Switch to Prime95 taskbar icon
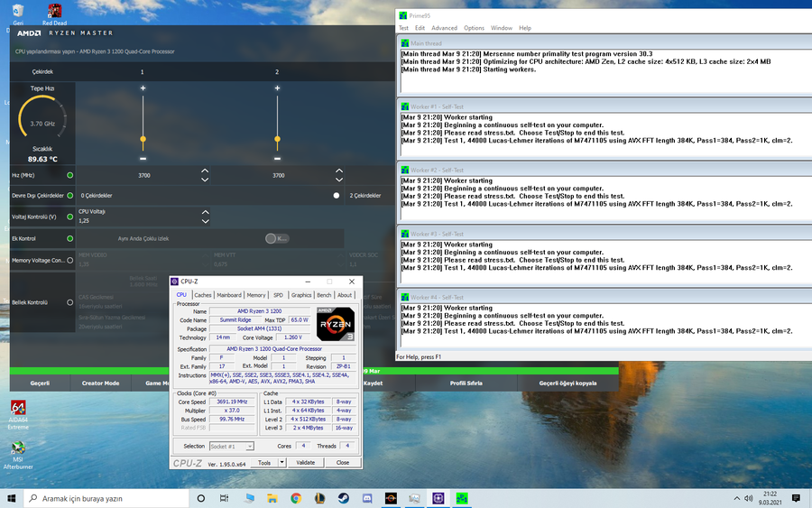This screenshot has width=812, height=508. (462, 498)
